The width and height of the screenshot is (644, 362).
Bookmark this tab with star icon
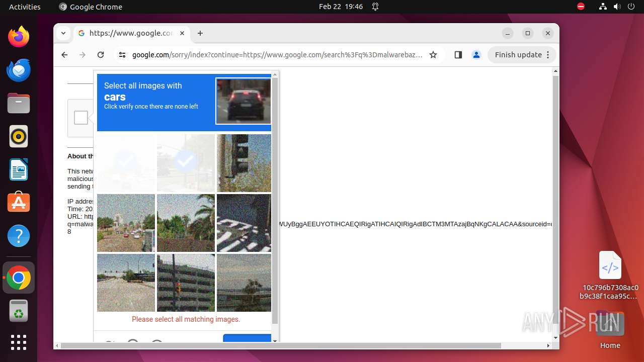click(433, 55)
